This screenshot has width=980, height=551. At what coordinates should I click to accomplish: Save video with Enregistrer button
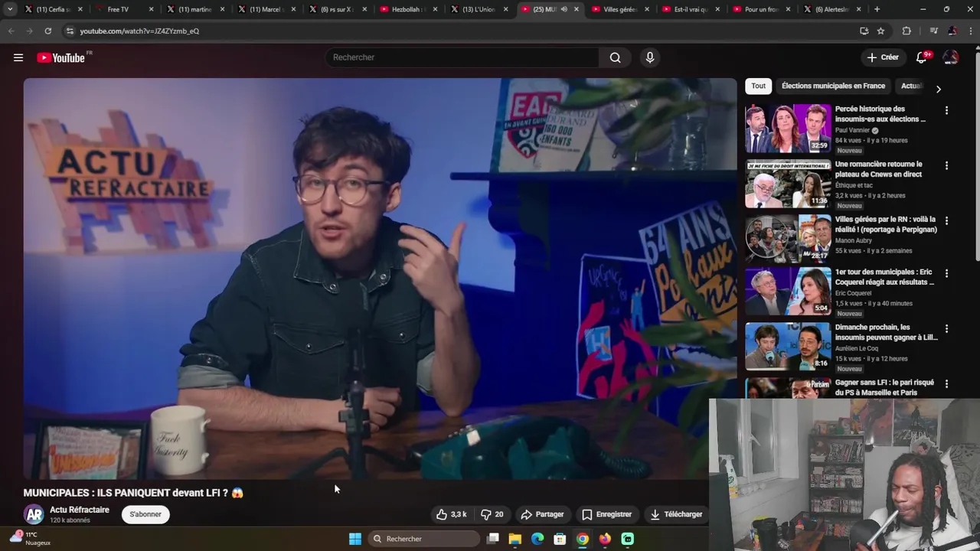tap(606, 514)
